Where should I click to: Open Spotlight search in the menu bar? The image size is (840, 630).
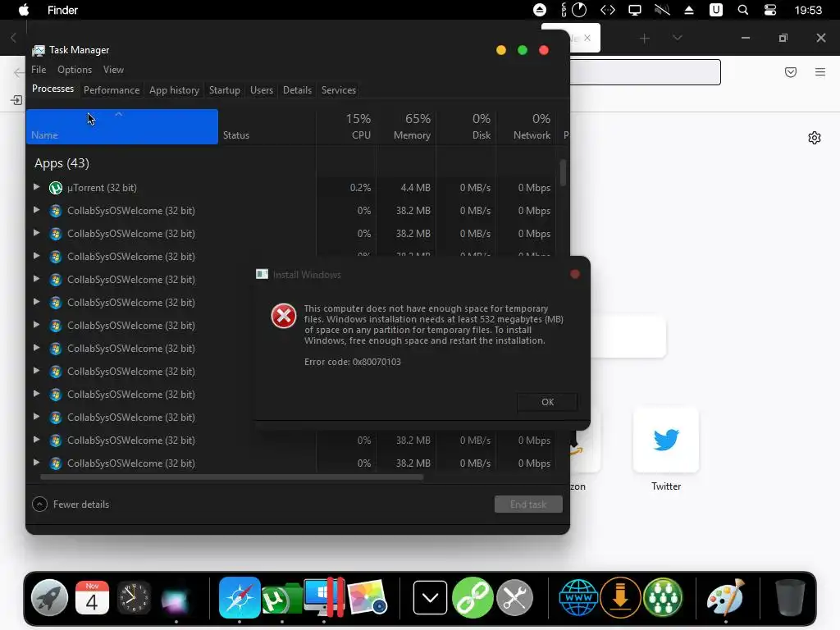743,10
